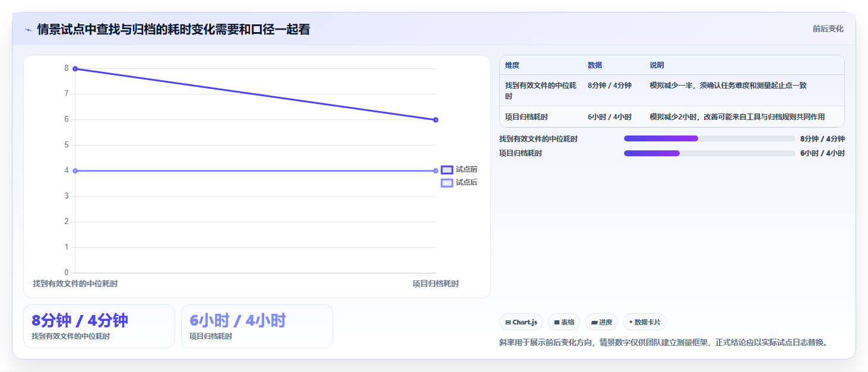The image size is (868, 372).
Task: Select the 数据卡片 tag chip
Action: tap(645, 322)
